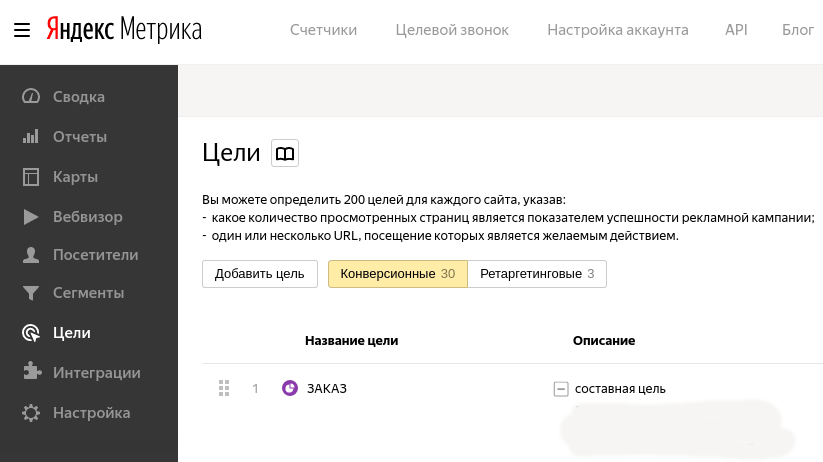823x462 pixels.
Task: Click the ЗАКАЗ goal name
Action: pyautogui.click(x=327, y=388)
